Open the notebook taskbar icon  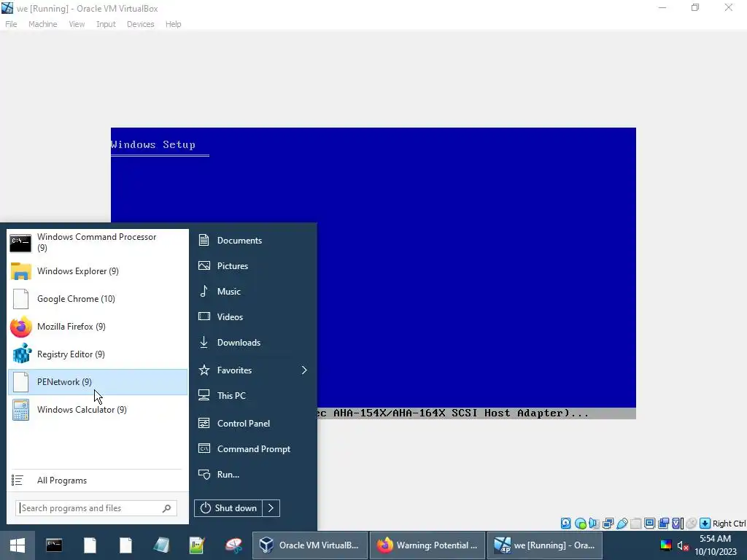click(x=161, y=545)
